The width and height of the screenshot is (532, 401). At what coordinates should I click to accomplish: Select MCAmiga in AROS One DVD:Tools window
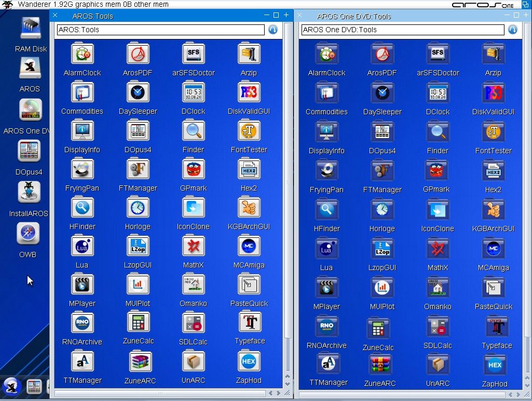pyautogui.click(x=493, y=248)
